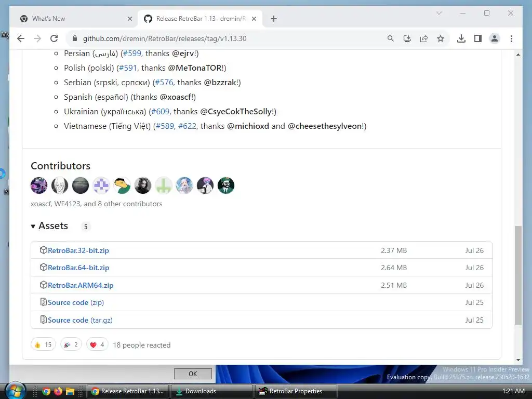The width and height of the screenshot is (532, 399).
Task: Click the first contributor avatar
Action: click(x=39, y=185)
